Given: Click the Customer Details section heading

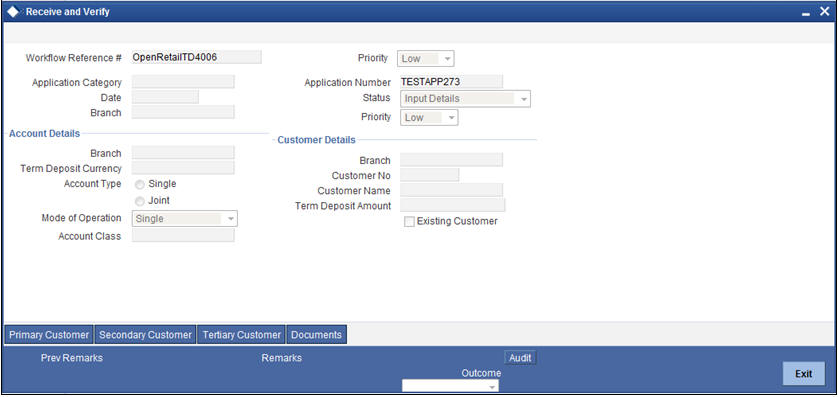Looking at the screenshot, I should point(316,140).
